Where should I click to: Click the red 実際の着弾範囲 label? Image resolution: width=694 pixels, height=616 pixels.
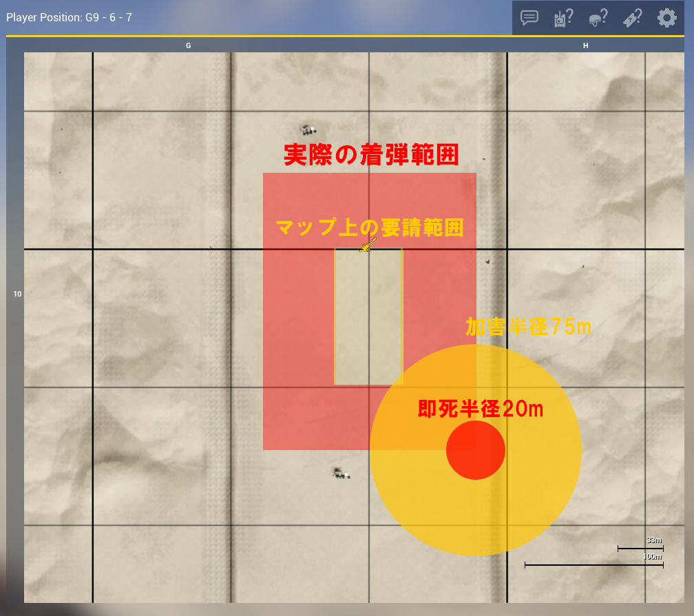point(371,155)
